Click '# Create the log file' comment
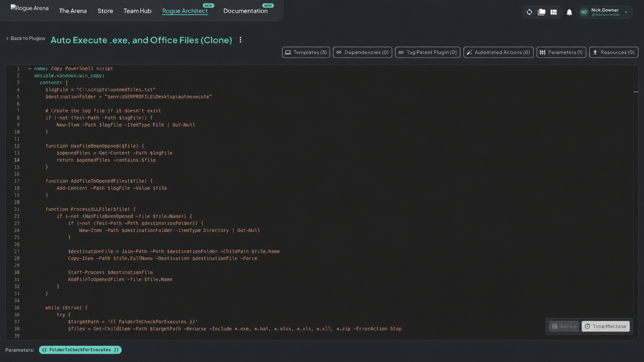644x362 pixels. pyautogui.click(x=103, y=111)
